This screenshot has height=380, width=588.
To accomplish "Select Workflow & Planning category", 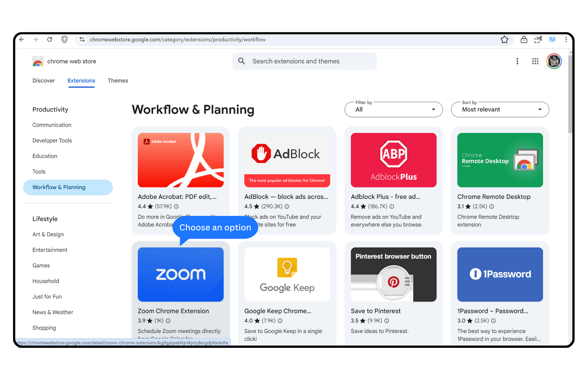I will click(x=68, y=187).
